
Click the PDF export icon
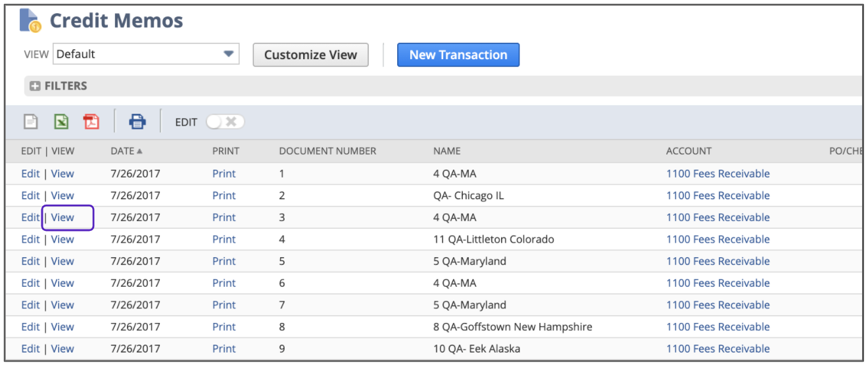click(x=91, y=122)
